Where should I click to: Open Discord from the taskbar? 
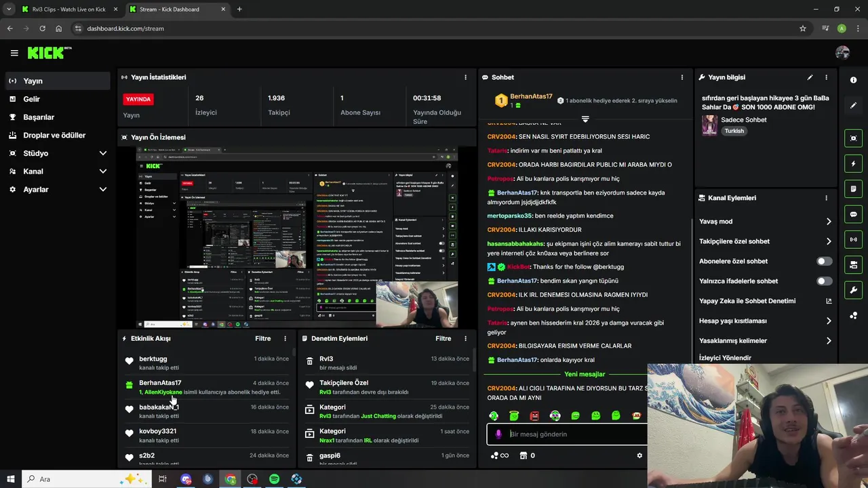coord(186,479)
